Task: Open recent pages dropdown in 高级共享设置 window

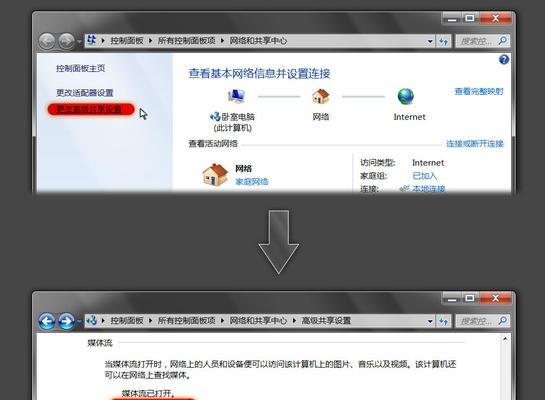Action: [79, 321]
